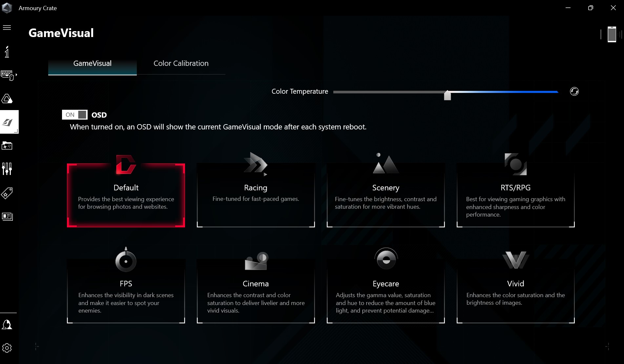Click the mobile device connect icon top right

click(612, 34)
